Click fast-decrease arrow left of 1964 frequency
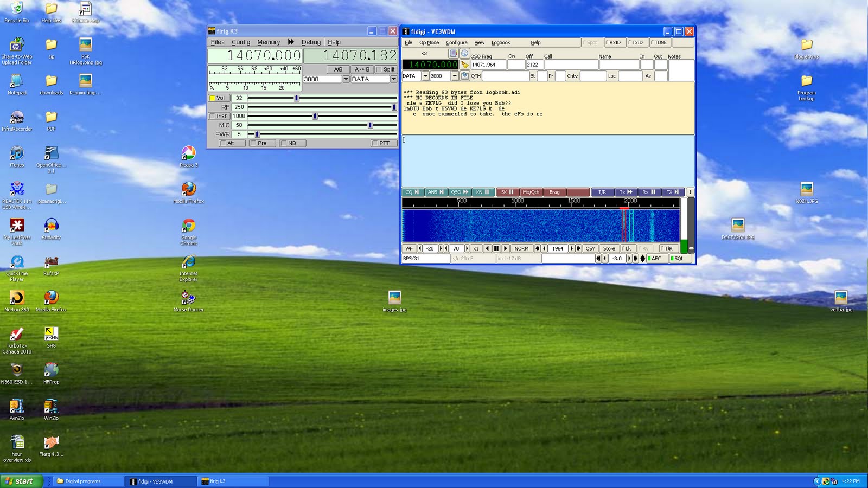Image resolution: width=868 pixels, height=488 pixels. click(537, 248)
